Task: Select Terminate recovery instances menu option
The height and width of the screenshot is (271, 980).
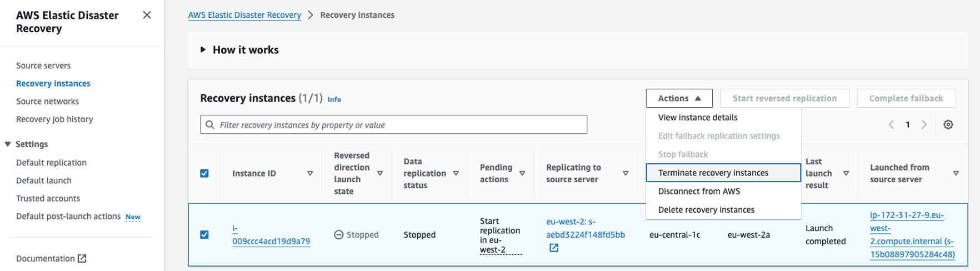Action: pyautogui.click(x=713, y=173)
